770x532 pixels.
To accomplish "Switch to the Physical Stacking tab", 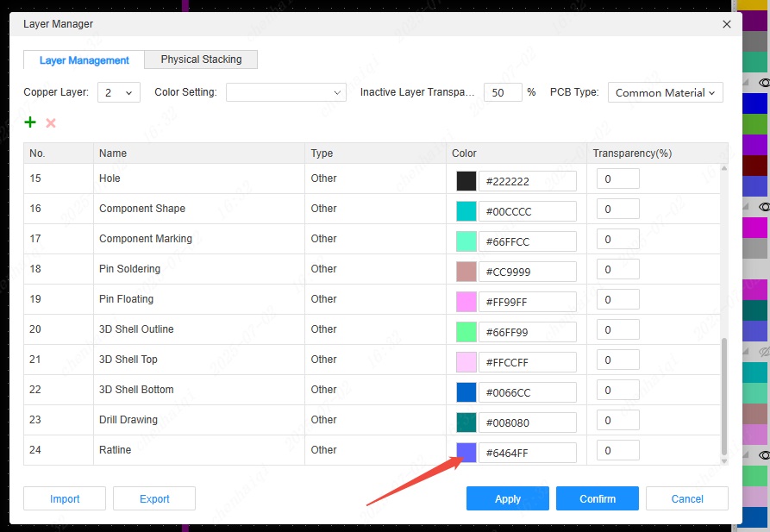I will pyautogui.click(x=201, y=59).
